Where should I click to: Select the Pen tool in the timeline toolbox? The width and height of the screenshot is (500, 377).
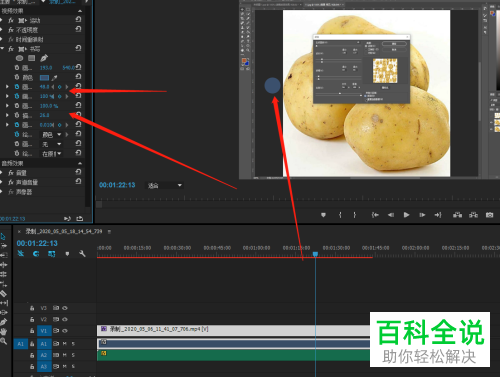[x=4, y=322]
